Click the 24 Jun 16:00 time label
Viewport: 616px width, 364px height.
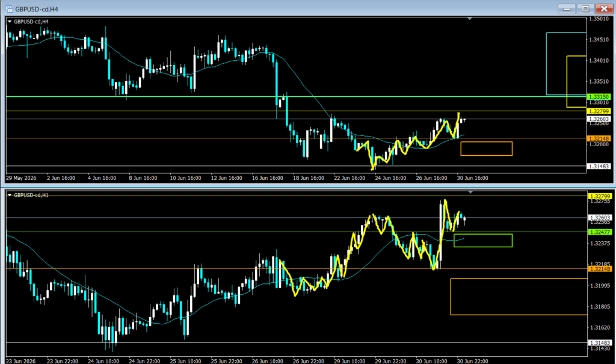click(390, 178)
